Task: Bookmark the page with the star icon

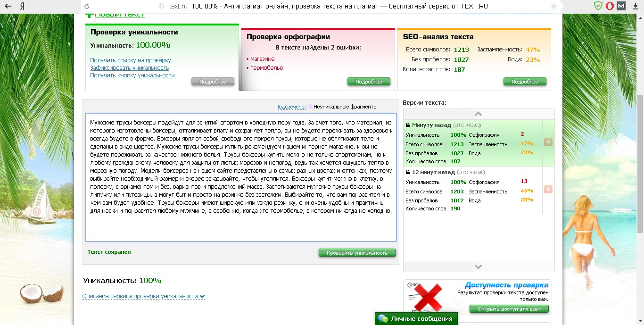Action: click(553, 7)
